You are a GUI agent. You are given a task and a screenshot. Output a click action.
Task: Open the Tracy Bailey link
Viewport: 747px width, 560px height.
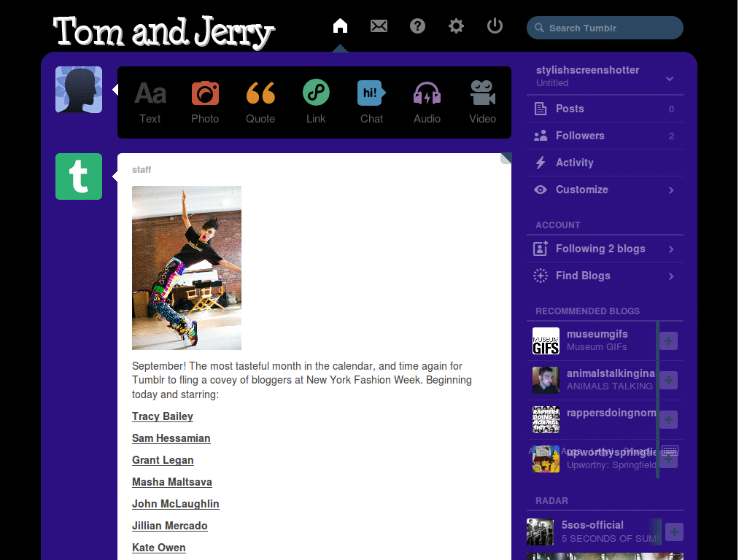[163, 416]
